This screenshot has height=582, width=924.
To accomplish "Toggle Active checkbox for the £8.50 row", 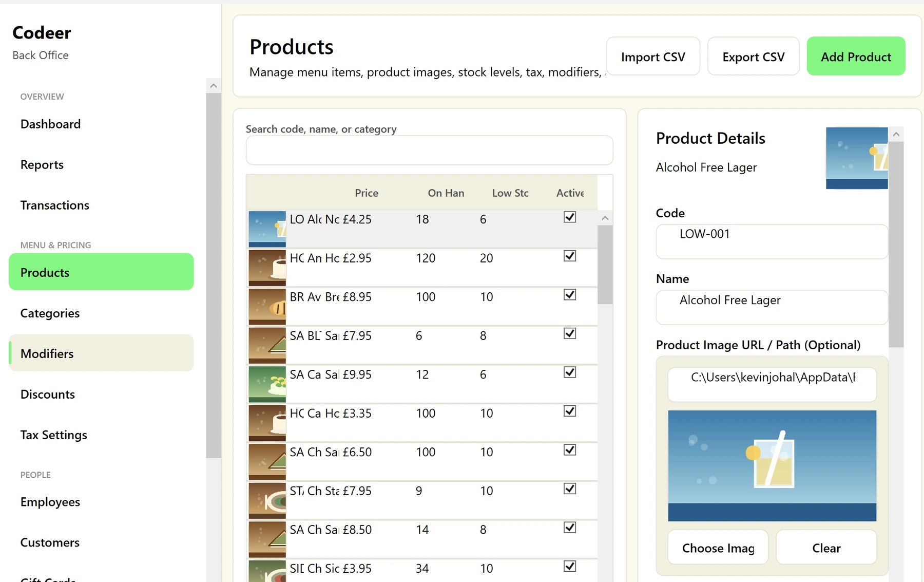I will (x=570, y=528).
